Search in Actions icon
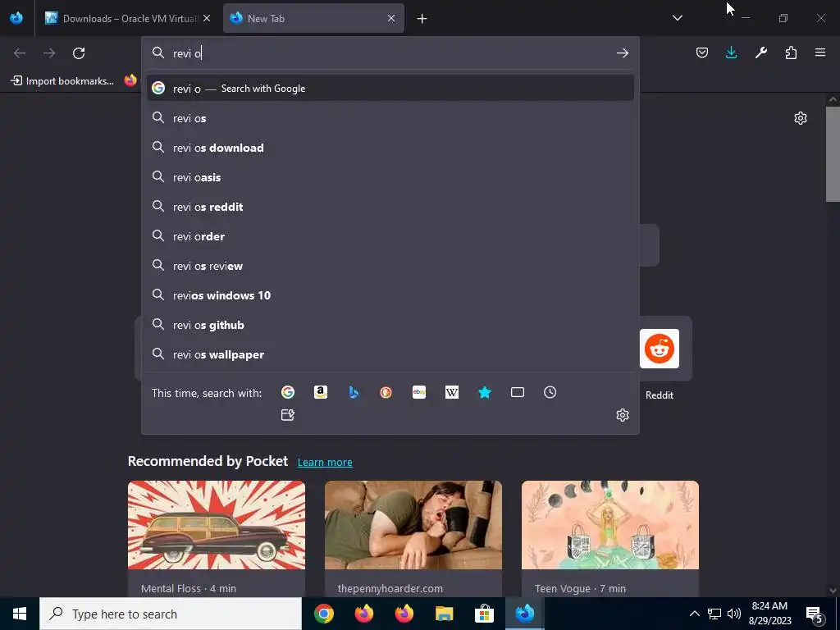Viewport: 840px width, 630px height. (288, 414)
